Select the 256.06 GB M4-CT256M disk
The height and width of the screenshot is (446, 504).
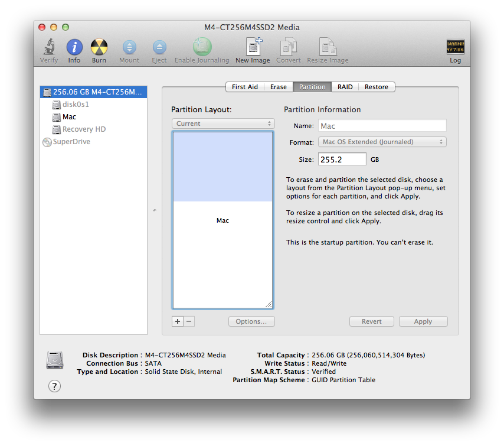[93, 92]
